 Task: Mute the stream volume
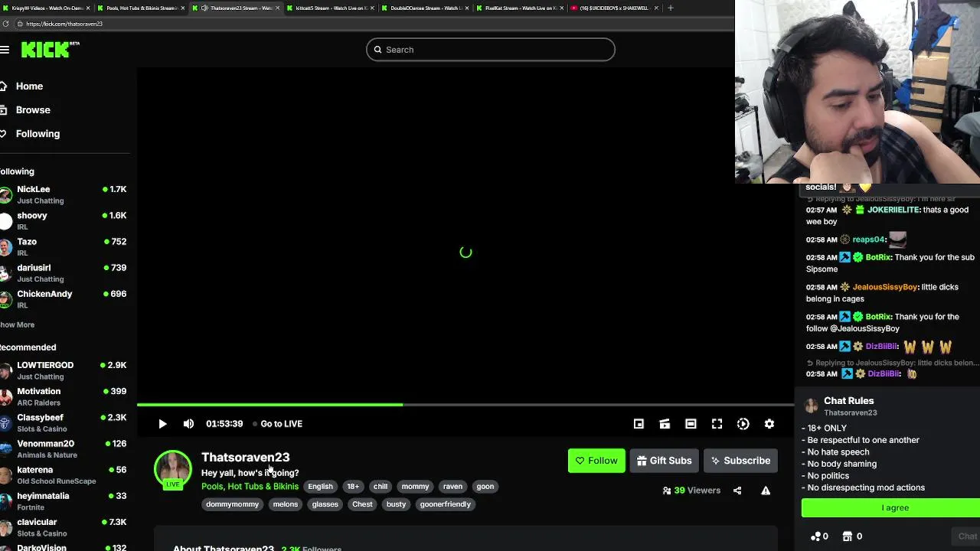pos(188,424)
